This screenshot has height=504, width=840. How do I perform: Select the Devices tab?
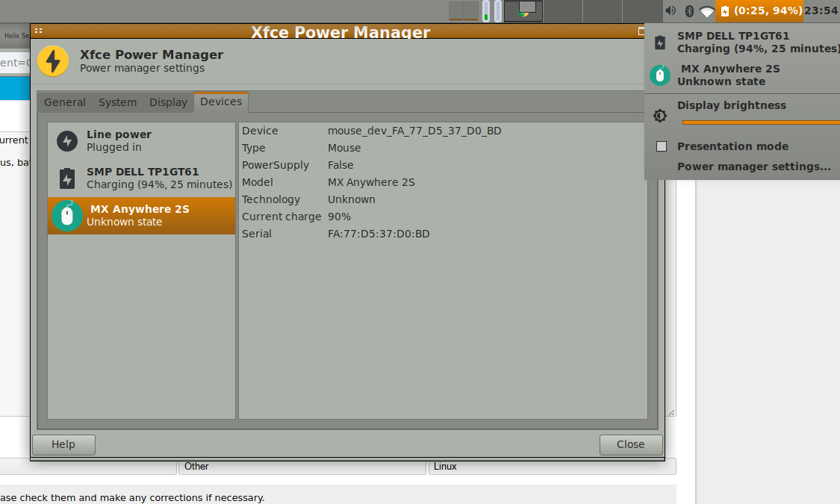[221, 102]
